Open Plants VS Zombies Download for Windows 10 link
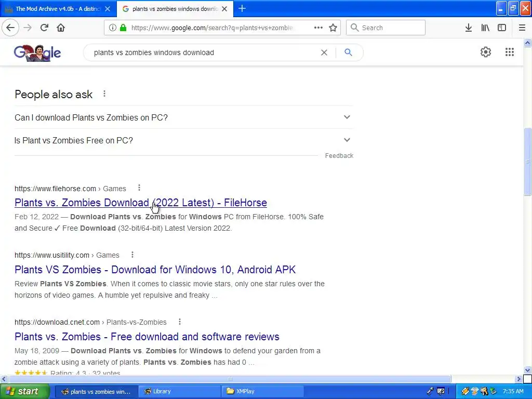This screenshot has height=399, width=532. [x=155, y=270]
